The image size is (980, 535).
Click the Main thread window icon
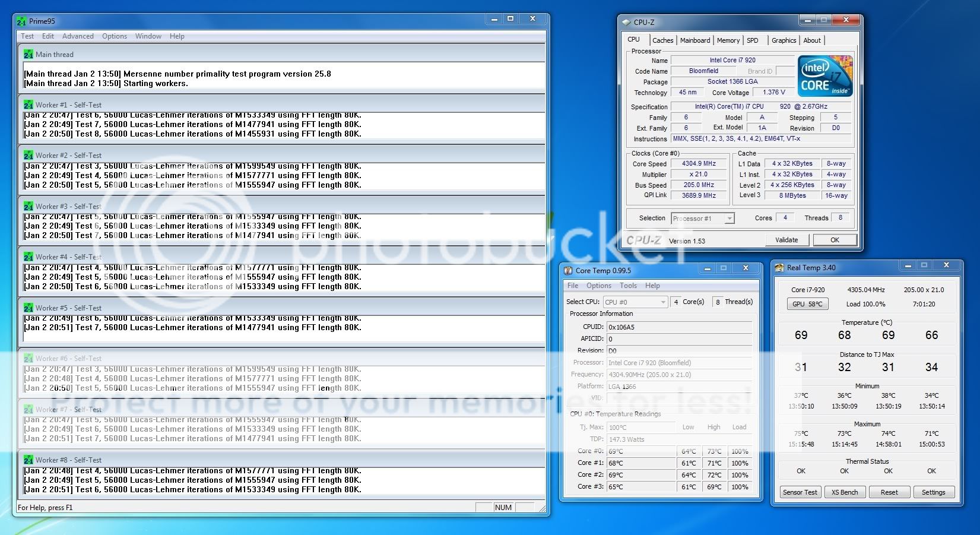[x=28, y=54]
